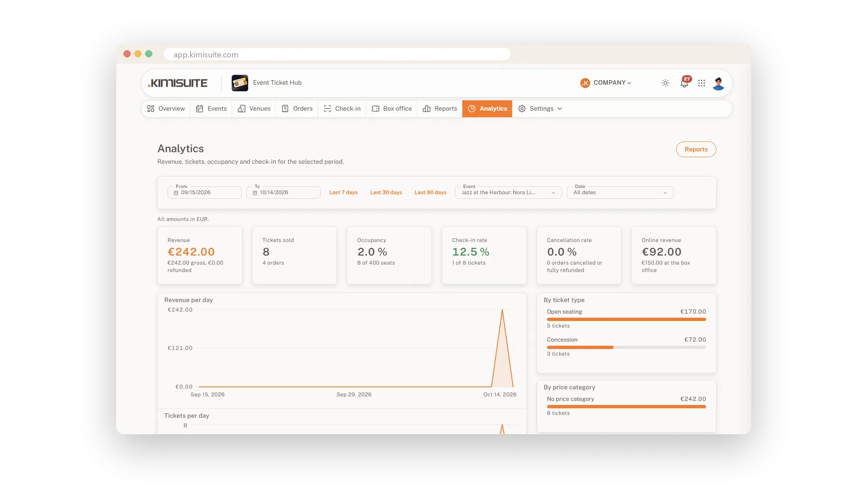Click the browser address bar app.kimisuite.com
Screen dimensions: 868x488
(337, 54)
